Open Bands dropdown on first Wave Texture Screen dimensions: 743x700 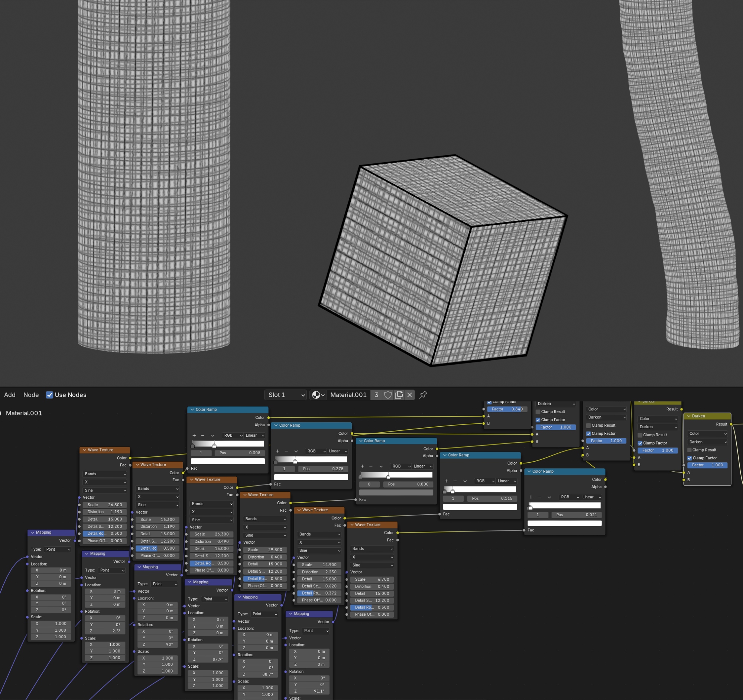click(x=105, y=474)
